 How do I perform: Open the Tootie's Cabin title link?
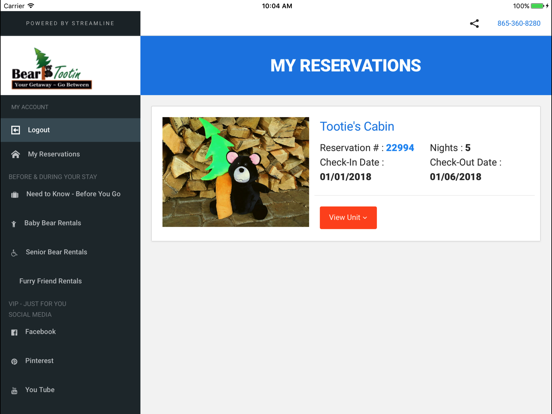[x=357, y=126]
